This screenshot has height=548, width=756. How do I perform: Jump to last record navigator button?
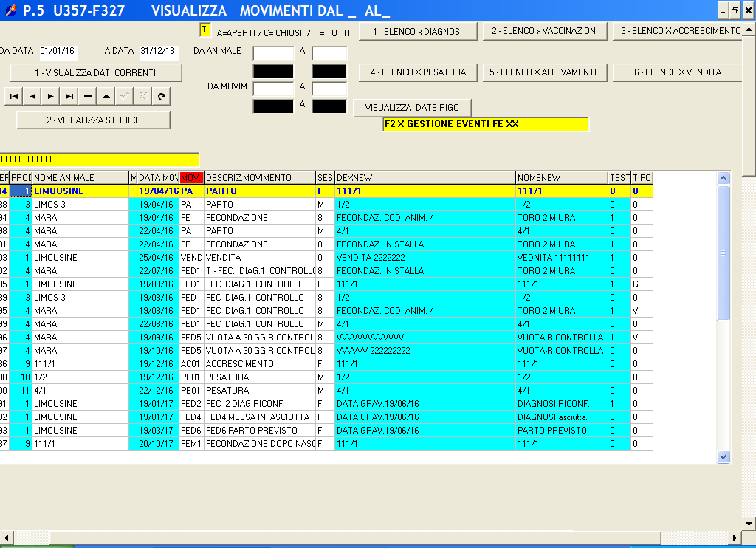click(x=69, y=97)
